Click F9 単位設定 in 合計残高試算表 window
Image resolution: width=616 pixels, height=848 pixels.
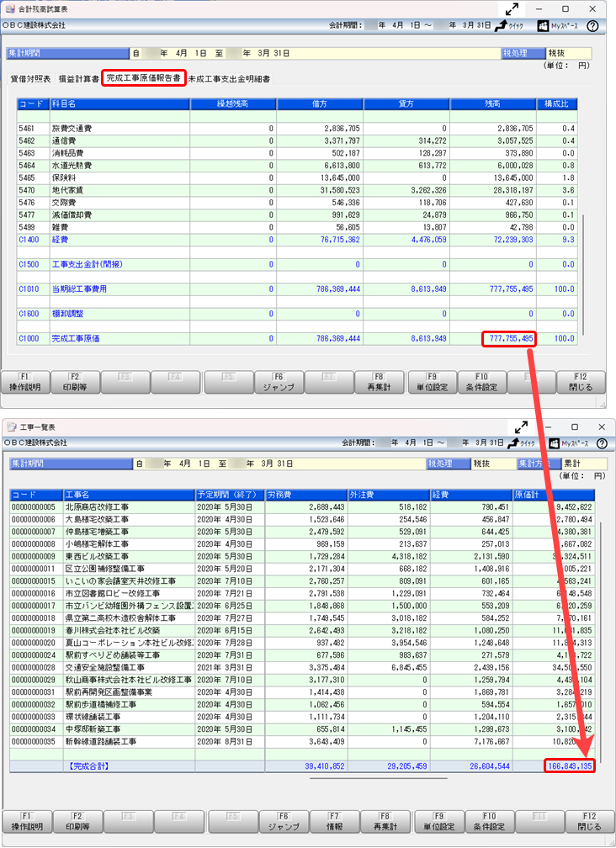[432, 382]
